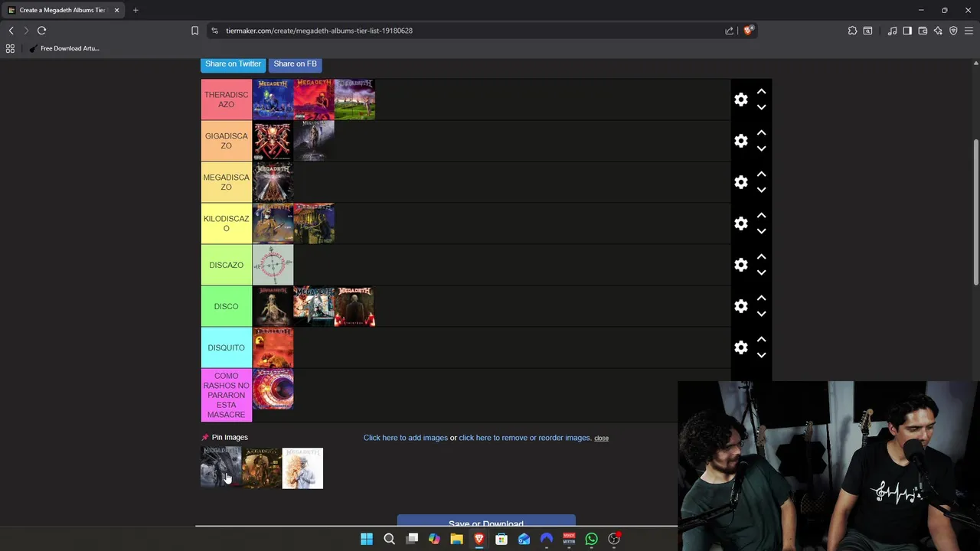Move THERADISCAZO tier up with arrow
Viewport: 980px width, 551px height.
pyautogui.click(x=761, y=91)
